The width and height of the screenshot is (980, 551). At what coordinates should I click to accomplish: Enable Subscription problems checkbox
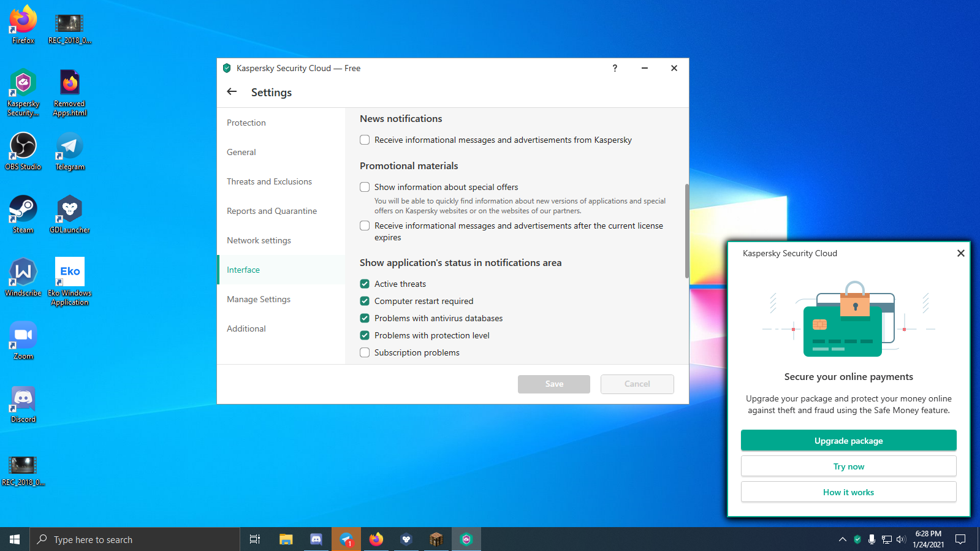coord(365,352)
